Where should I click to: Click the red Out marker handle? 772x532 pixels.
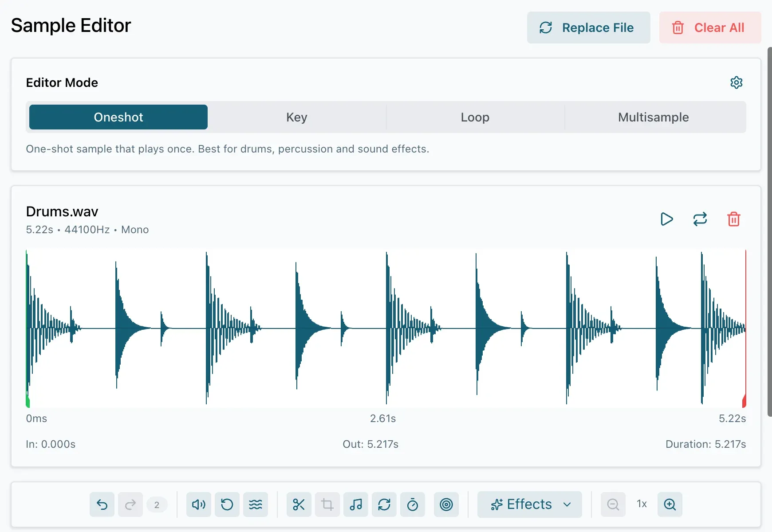[744, 401]
